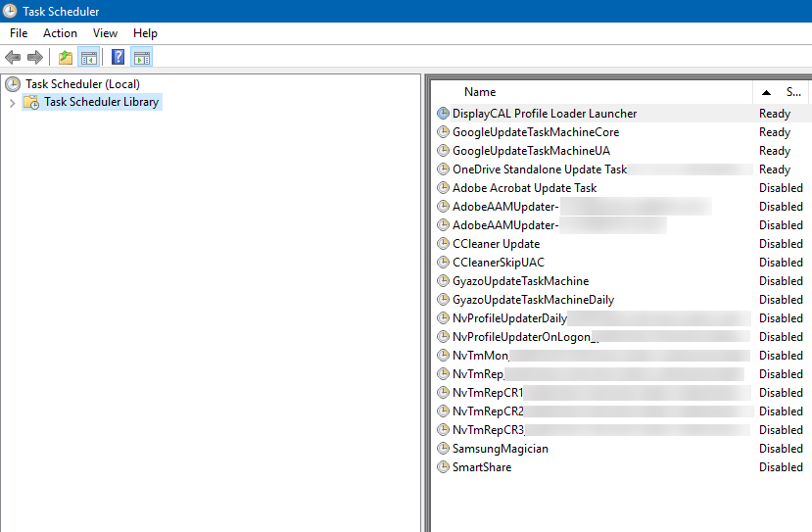Viewport: 812px width, 532px height.
Task: Click the clock icon beside SmartShare
Action: [x=443, y=467]
